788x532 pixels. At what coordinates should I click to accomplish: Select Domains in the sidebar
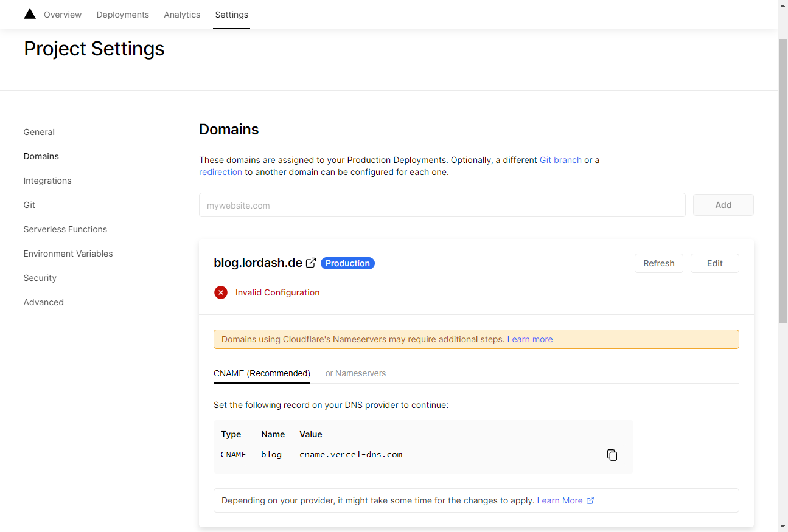[41, 156]
